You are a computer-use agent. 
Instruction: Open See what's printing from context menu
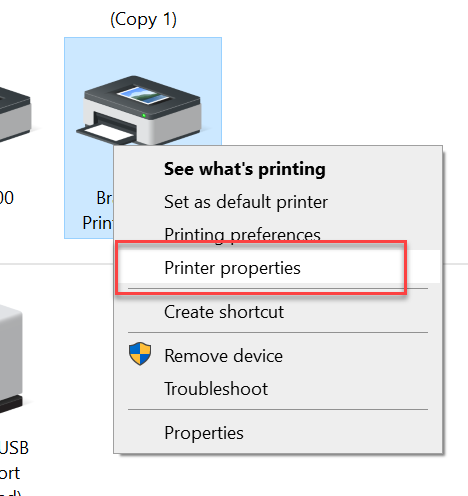[245, 169]
